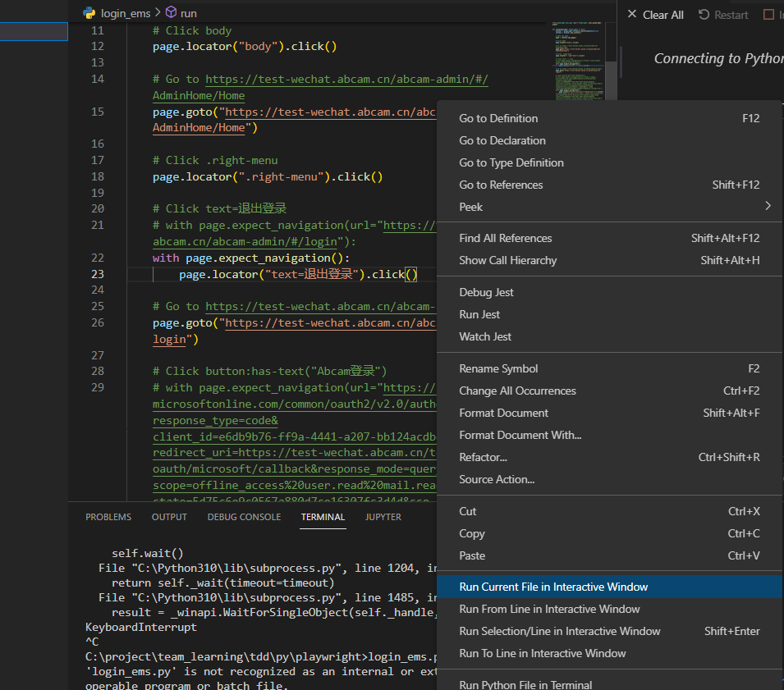The width and height of the screenshot is (784, 690).
Task: Click the Restart kernel icon
Action: pyautogui.click(x=704, y=15)
